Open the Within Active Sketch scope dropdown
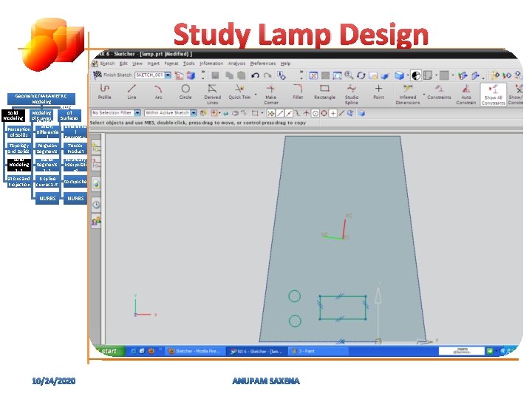 (194, 112)
